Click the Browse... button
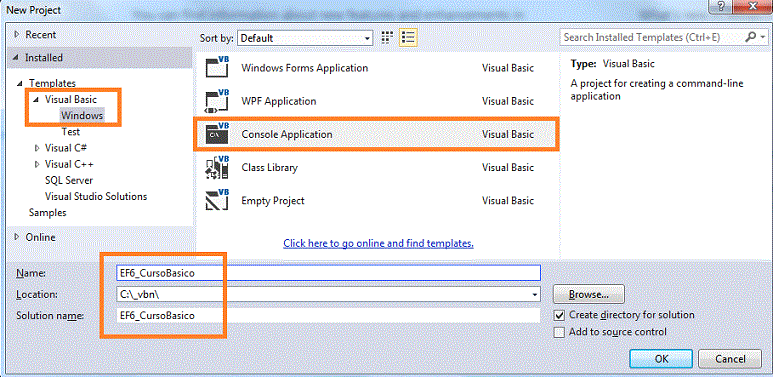The height and width of the screenshot is (377, 773). [589, 295]
